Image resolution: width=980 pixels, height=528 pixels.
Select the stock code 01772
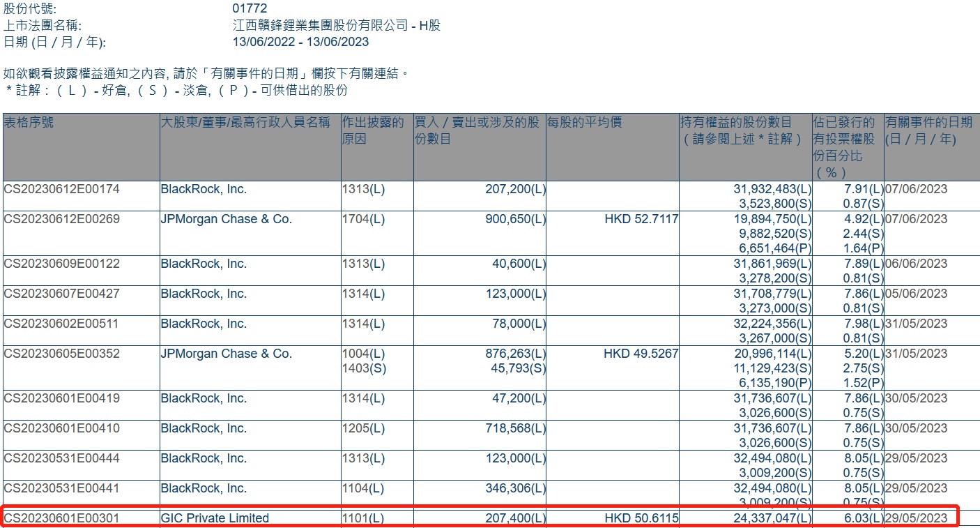[250, 9]
